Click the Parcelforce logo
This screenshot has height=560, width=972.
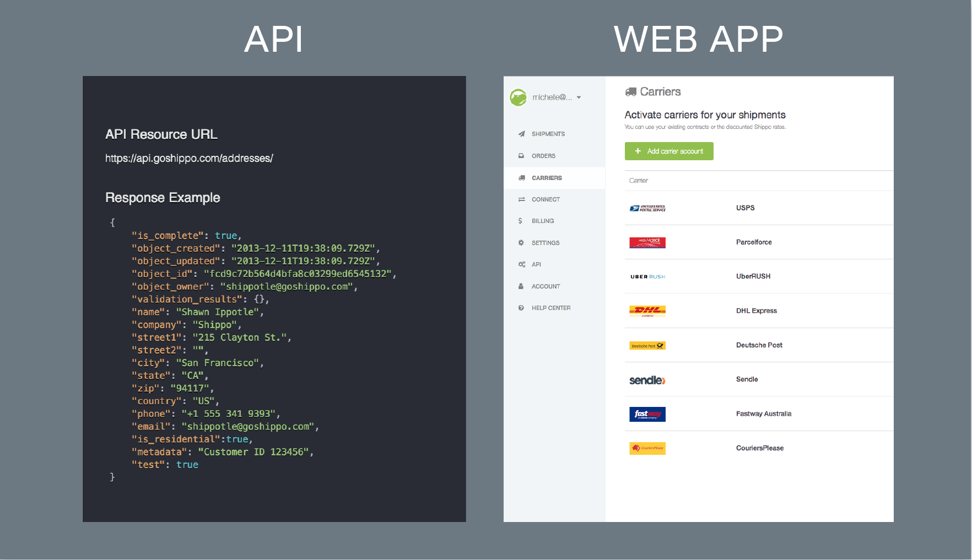point(647,243)
